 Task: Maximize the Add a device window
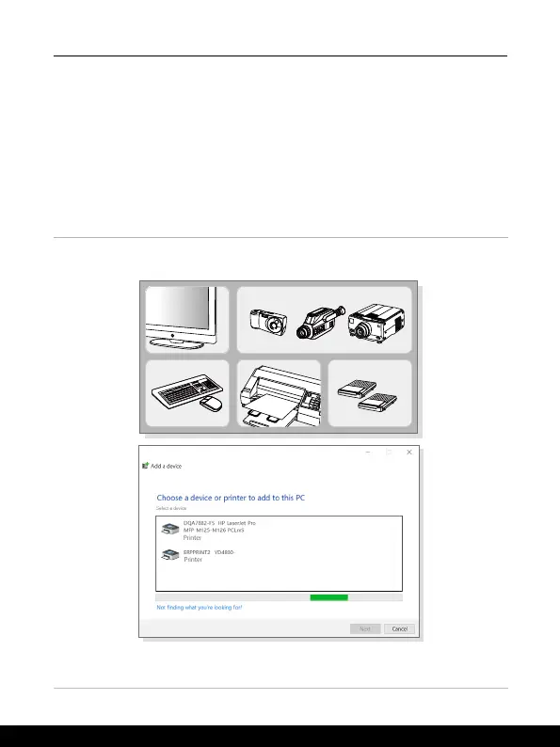tap(389, 453)
